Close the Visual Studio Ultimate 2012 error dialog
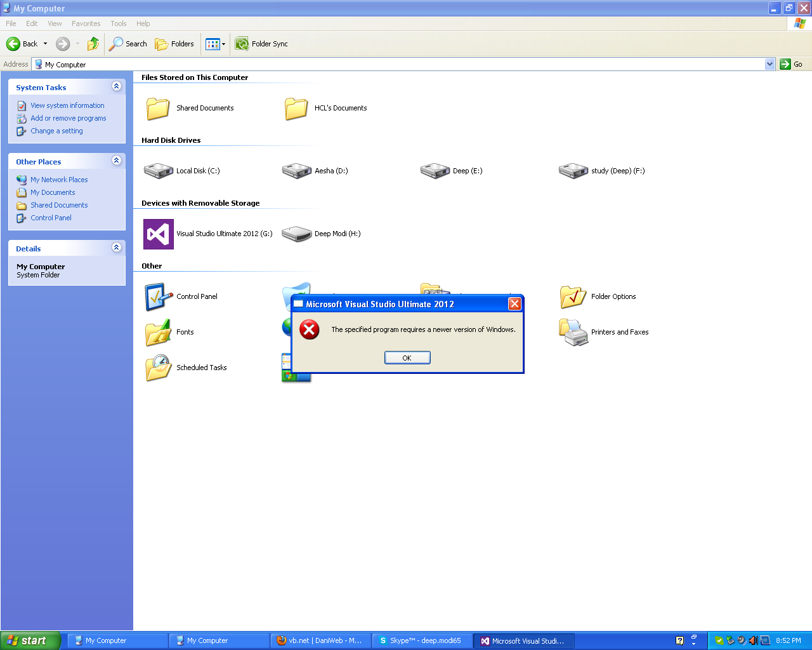The width and height of the screenshot is (812, 650). pos(514,304)
